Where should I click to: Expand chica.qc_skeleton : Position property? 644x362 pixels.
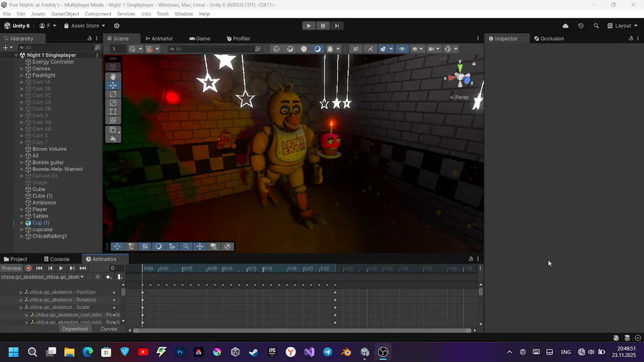coord(21,292)
